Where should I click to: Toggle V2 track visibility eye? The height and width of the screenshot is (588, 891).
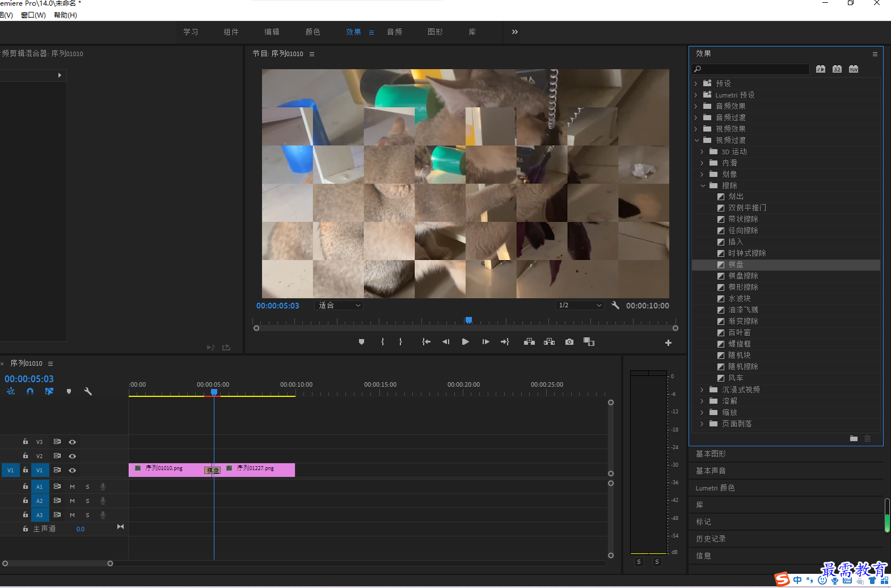(x=73, y=456)
